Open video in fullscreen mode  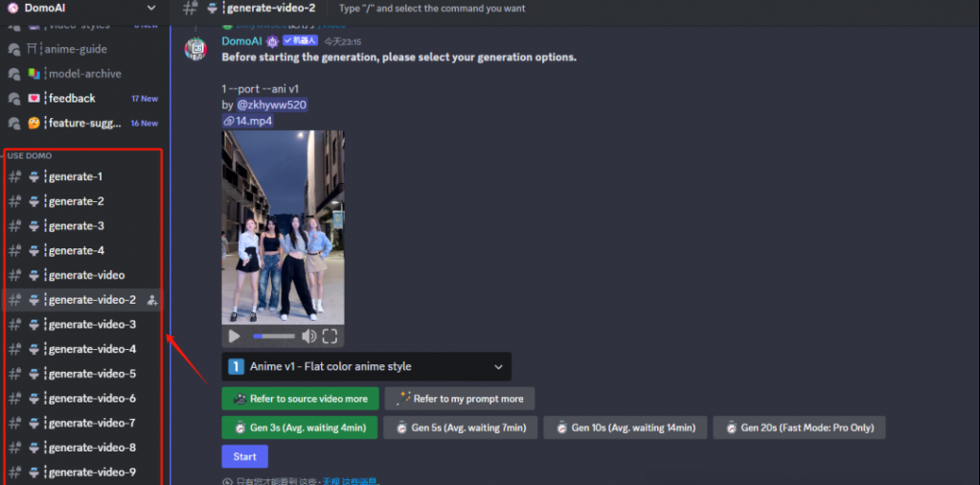point(330,336)
